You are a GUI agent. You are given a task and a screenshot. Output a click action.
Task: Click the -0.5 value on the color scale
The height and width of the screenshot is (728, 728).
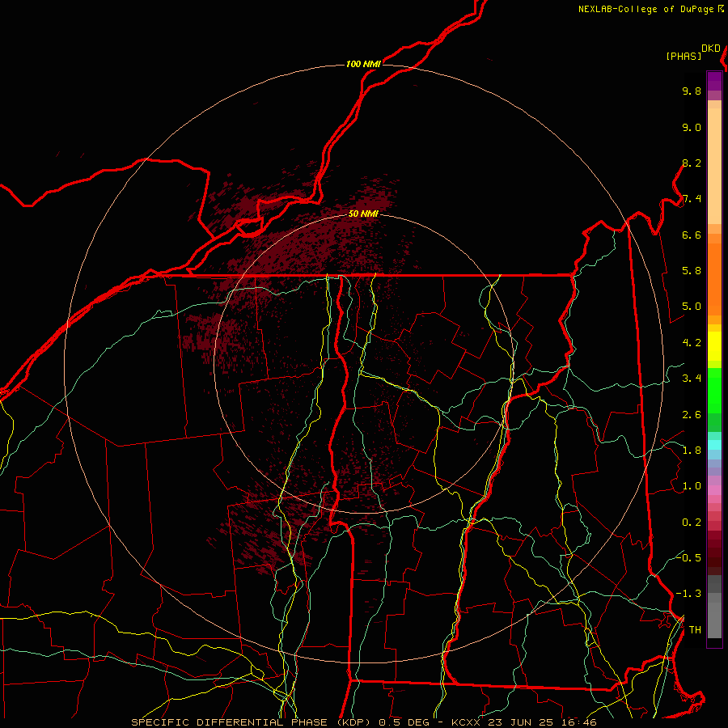tap(689, 557)
